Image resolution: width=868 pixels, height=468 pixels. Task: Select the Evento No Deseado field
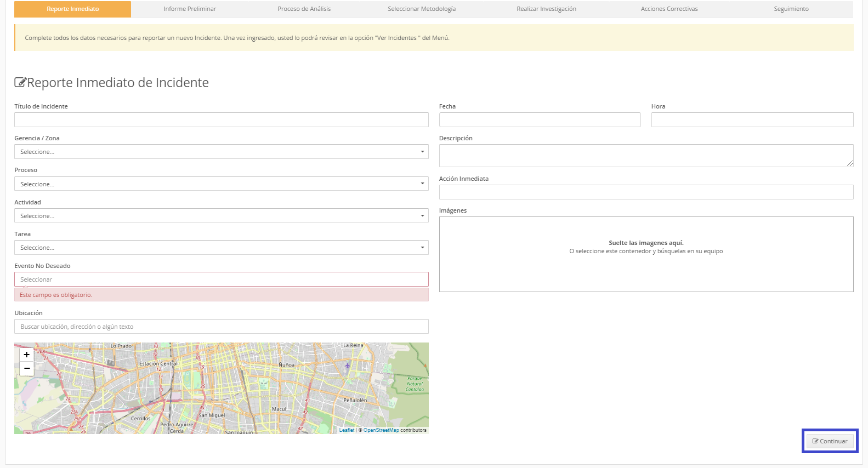coord(222,279)
